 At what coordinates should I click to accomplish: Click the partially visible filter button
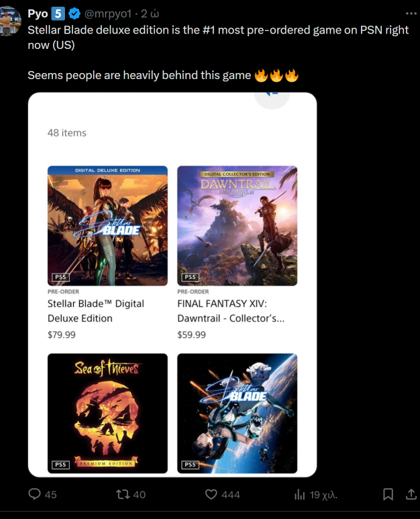coord(272,99)
